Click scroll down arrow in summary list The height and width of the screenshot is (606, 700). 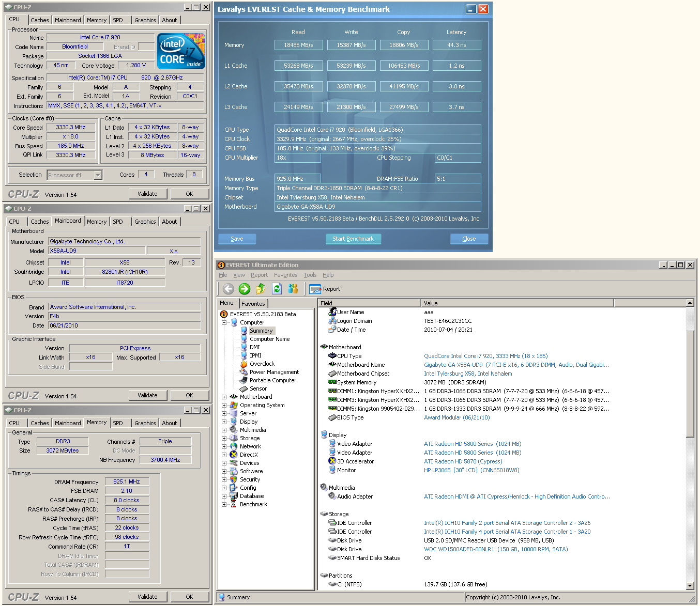click(x=690, y=586)
